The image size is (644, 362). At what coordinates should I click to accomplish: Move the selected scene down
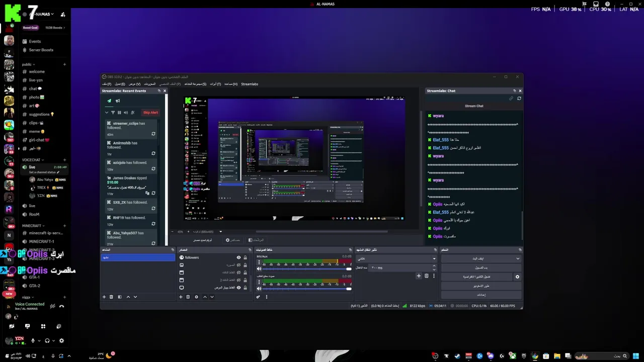[x=135, y=297]
